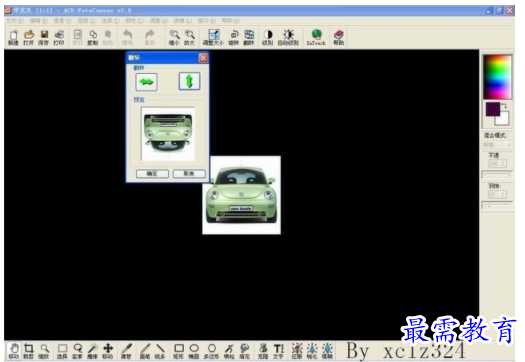Screen dimensions: 525x362
Task: Click the green car image on canvas
Action: 242,195
